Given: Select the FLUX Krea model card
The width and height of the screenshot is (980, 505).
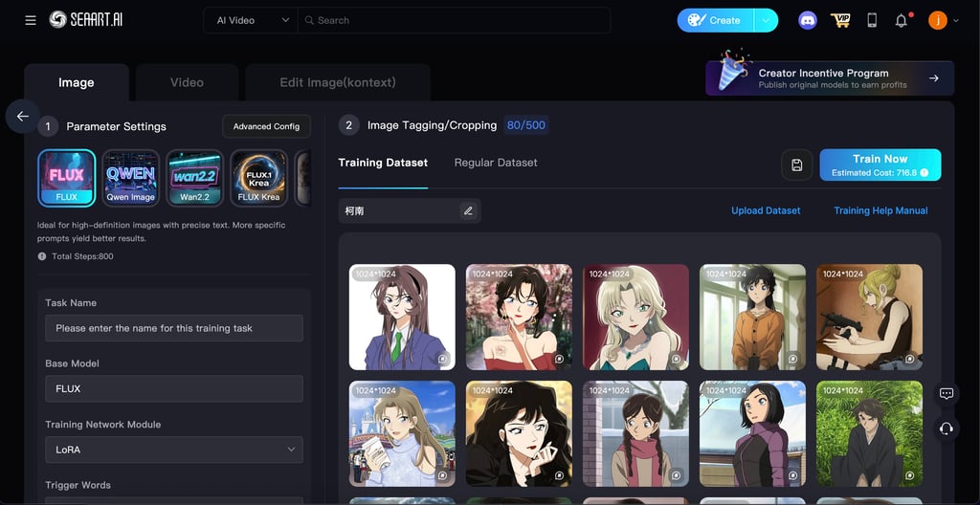Looking at the screenshot, I should [258, 178].
